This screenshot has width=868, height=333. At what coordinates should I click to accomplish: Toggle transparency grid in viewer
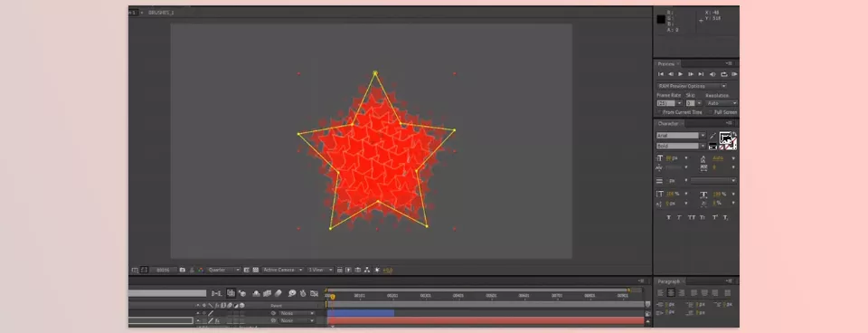point(256,270)
